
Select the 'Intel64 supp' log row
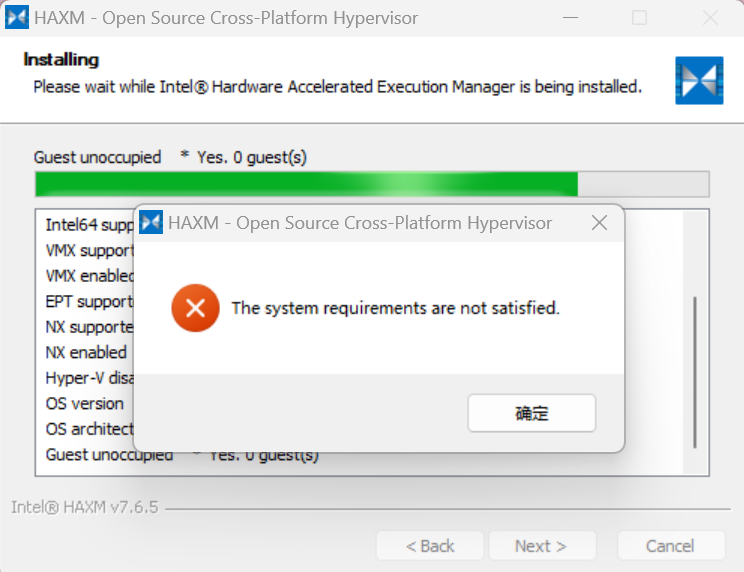click(90, 225)
